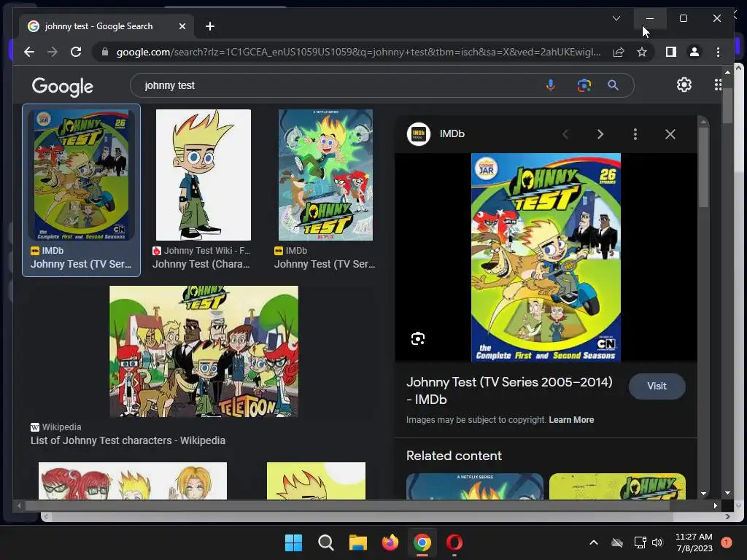
Task: Open Netflix series related content thumbnail
Action: [474, 486]
